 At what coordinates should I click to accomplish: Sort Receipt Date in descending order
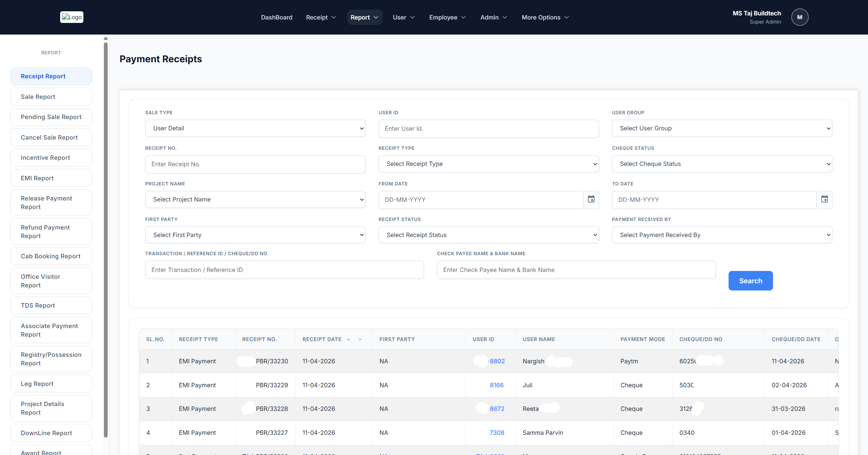click(x=360, y=339)
